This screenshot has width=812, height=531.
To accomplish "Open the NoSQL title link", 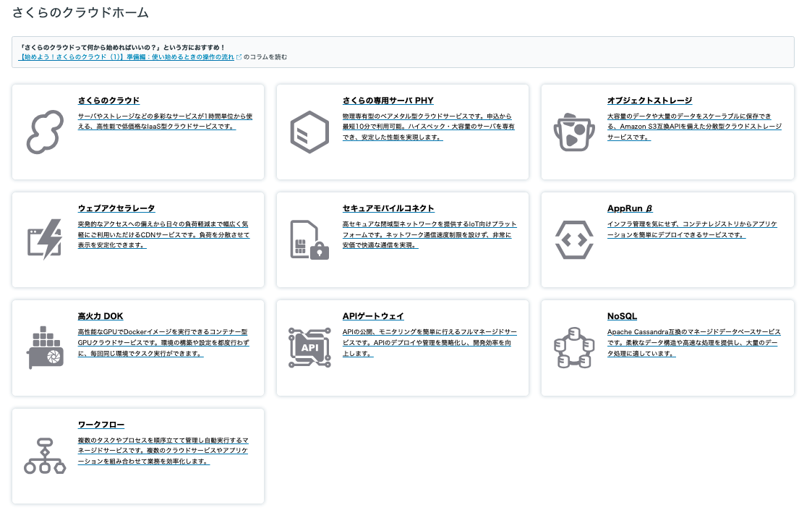I will [x=622, y=316].
